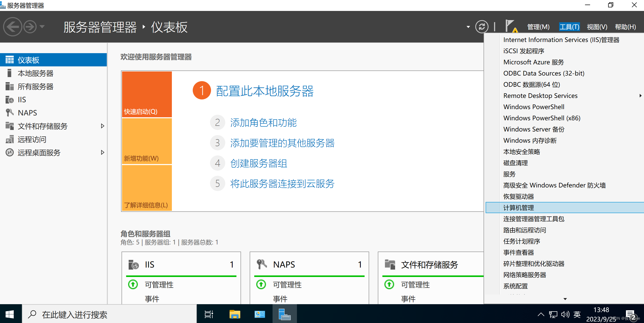The image size is (644, 323).
Task: Click the 新增功能(W) tile
Action: (x=147, y=141)
